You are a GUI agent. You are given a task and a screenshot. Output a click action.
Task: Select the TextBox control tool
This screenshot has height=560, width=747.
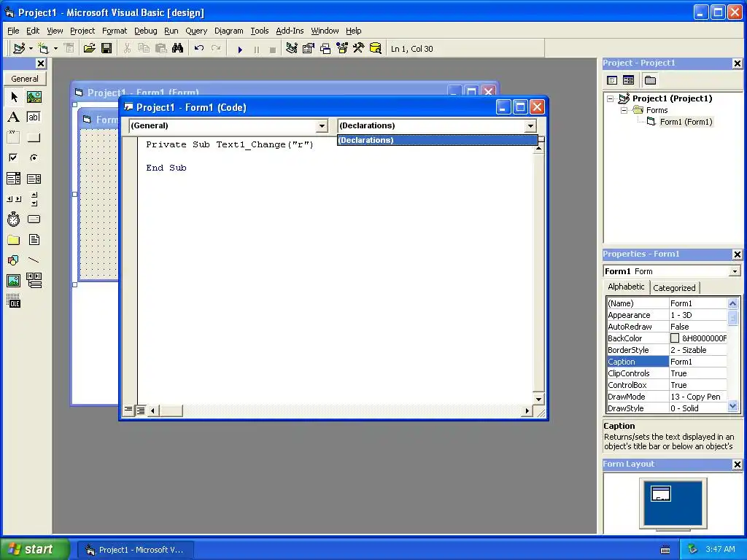tap(34, 117)
